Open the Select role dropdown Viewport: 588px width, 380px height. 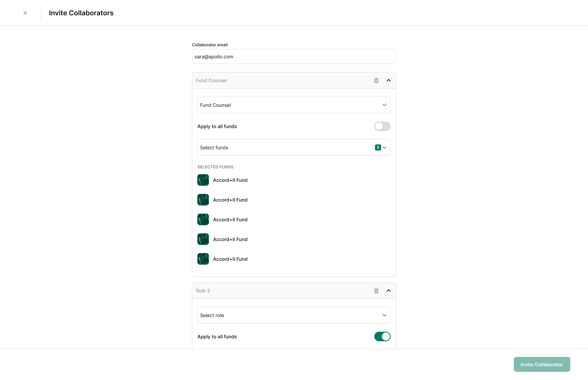click(x=294, y=315)
